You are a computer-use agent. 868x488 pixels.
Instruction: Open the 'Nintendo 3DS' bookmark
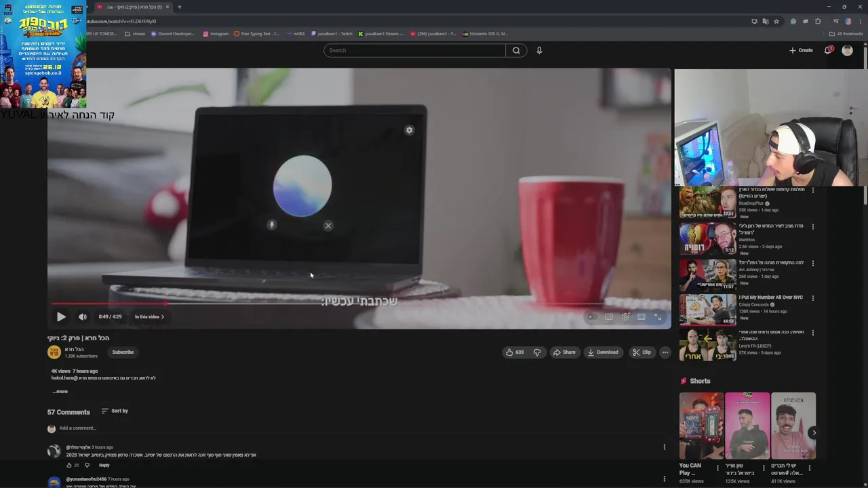click(485, 33)
